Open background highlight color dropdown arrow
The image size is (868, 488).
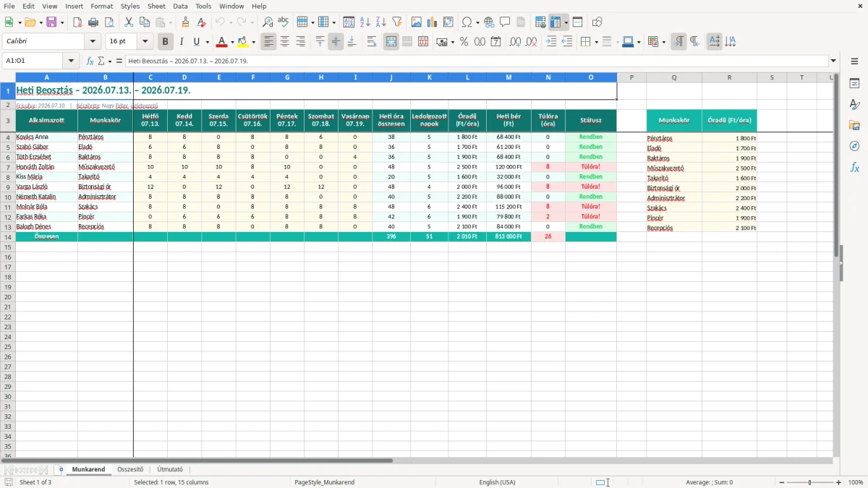click(x=253, y=42)
